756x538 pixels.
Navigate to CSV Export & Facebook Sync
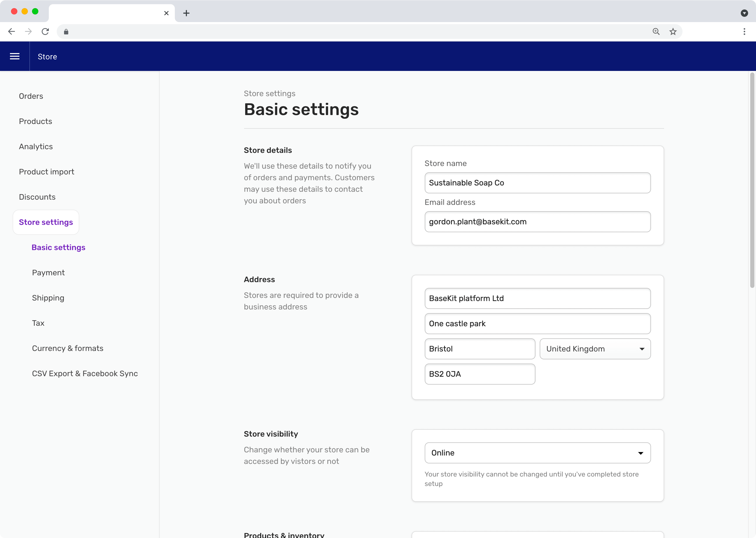(85, 373)
